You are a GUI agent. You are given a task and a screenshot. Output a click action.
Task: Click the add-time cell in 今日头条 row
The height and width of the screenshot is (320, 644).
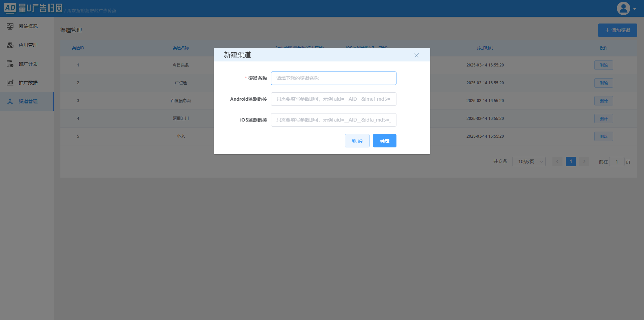tap(485, 65)
